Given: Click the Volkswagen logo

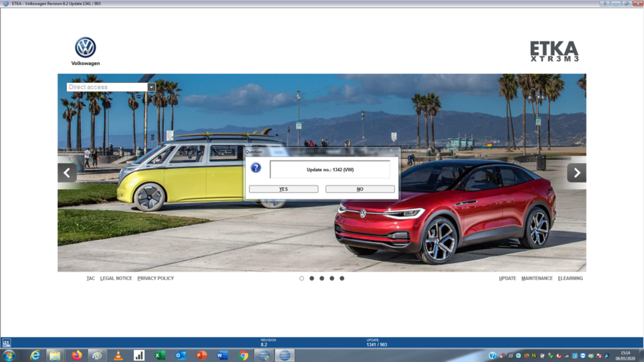Looking at the screenshot, I should click(x=85, y=51).
